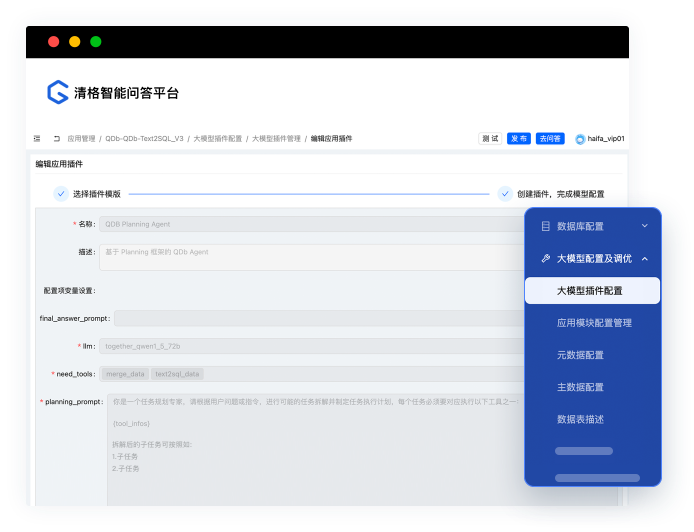Go to QDb-QDb-Text2SQL_V3 breadcrumb link
This screenshot has width=694, height=532.
coord(144,139)
